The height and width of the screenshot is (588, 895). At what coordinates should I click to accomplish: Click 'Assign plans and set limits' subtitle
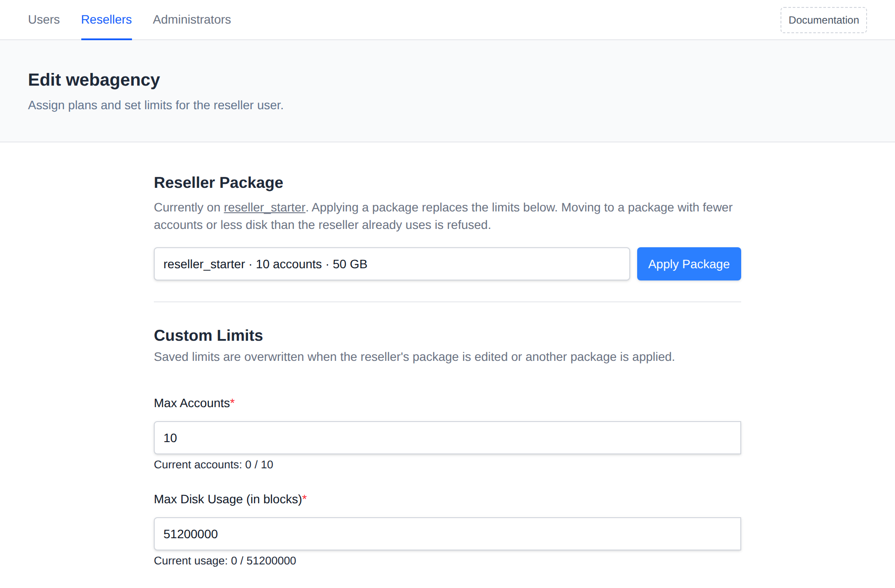pos(156,105)
